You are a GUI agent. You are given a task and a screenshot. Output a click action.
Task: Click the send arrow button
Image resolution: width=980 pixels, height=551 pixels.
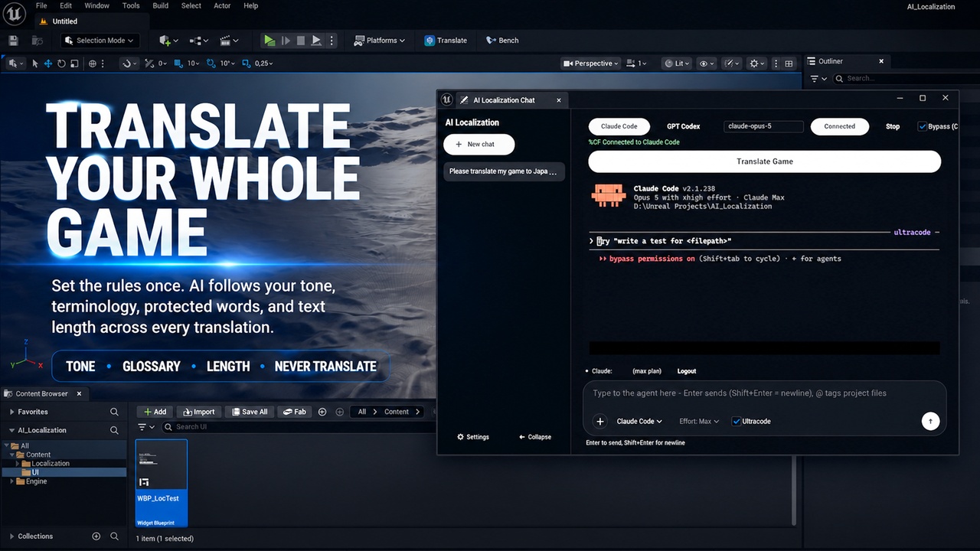pyautogui.click(x=930, y=420)
